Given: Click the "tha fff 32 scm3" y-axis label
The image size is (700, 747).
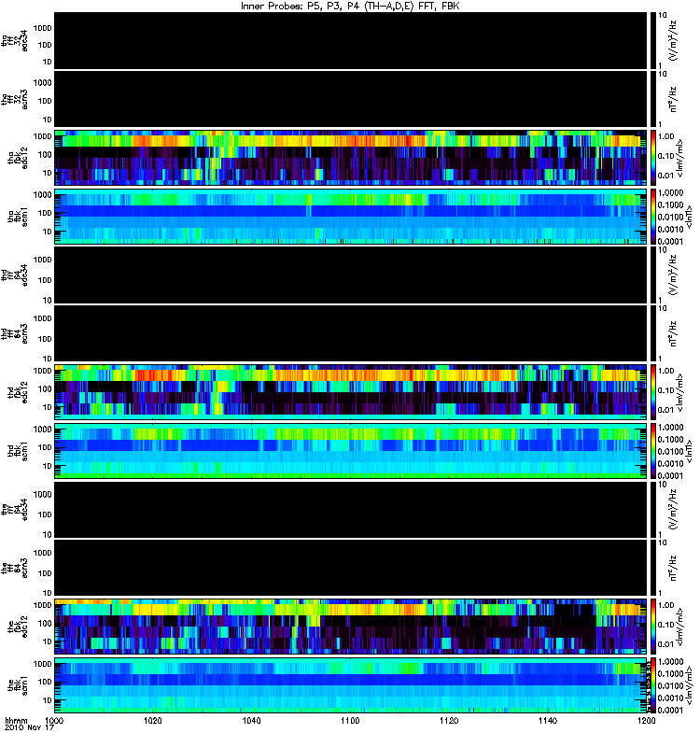Looking at the screenshot, I should pos(14,99).
